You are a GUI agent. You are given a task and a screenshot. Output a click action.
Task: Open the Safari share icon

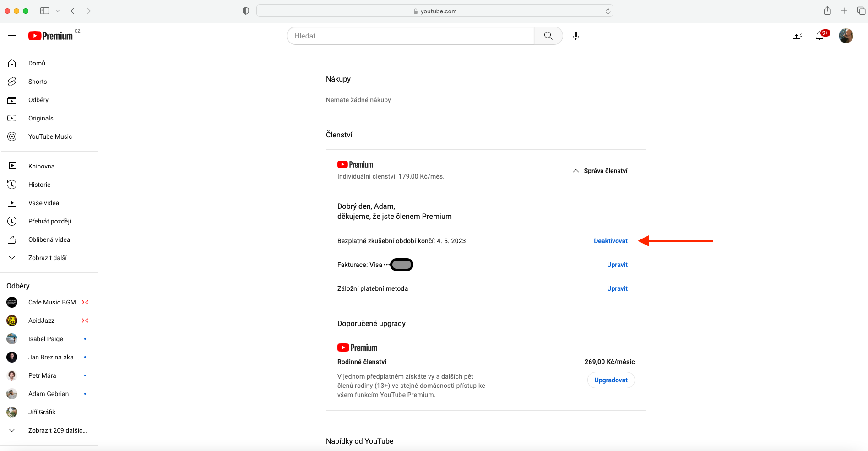pos(827,11)
